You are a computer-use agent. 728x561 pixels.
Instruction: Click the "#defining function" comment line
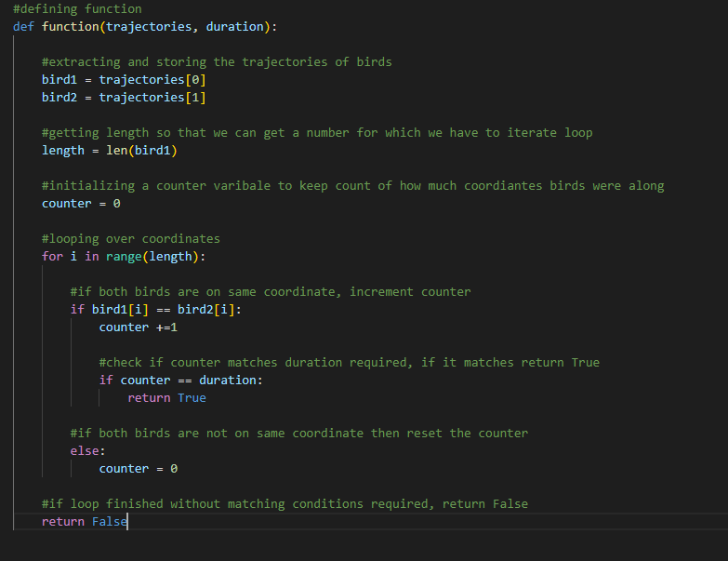click(77, 8)
